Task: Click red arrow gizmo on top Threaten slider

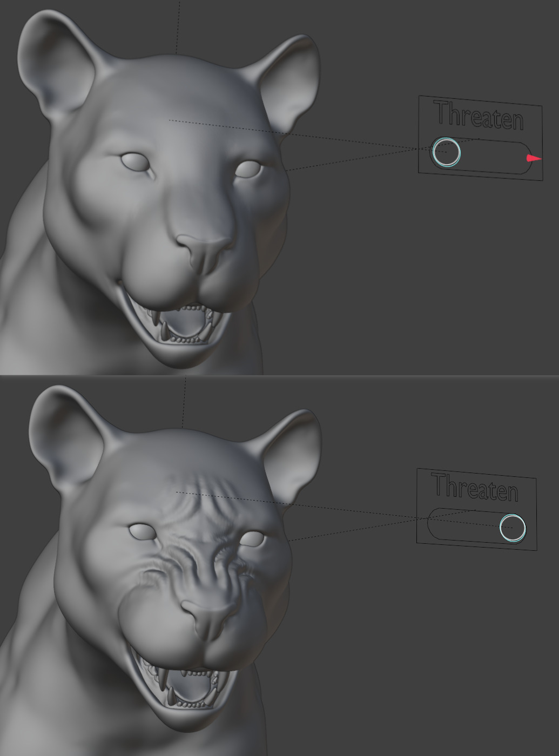Action: [534, 158]
